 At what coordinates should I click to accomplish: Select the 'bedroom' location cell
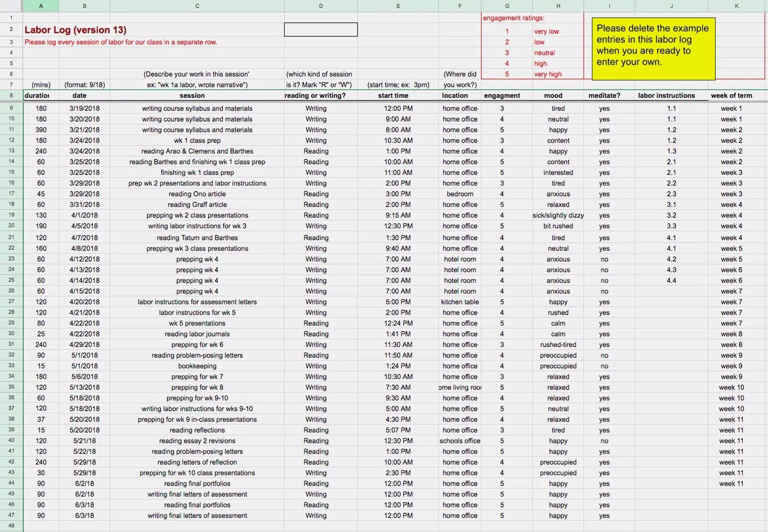(460, 194)
